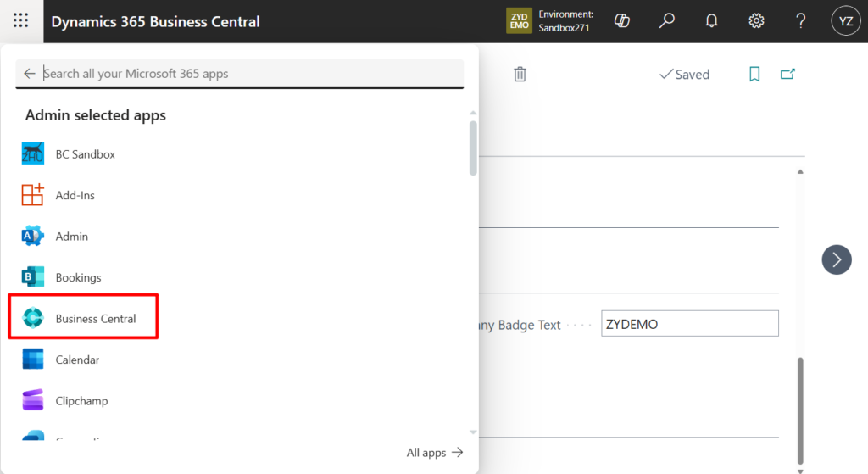
Task: Click the bookmark icon
Action: click(x=754, y=75)
